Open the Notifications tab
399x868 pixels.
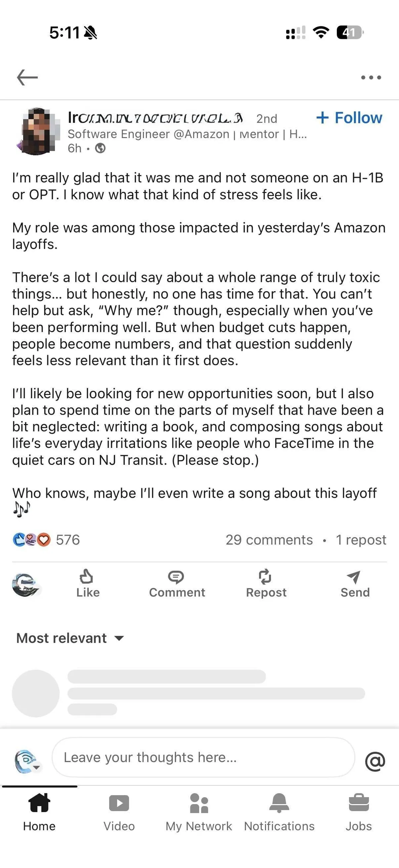279,812
